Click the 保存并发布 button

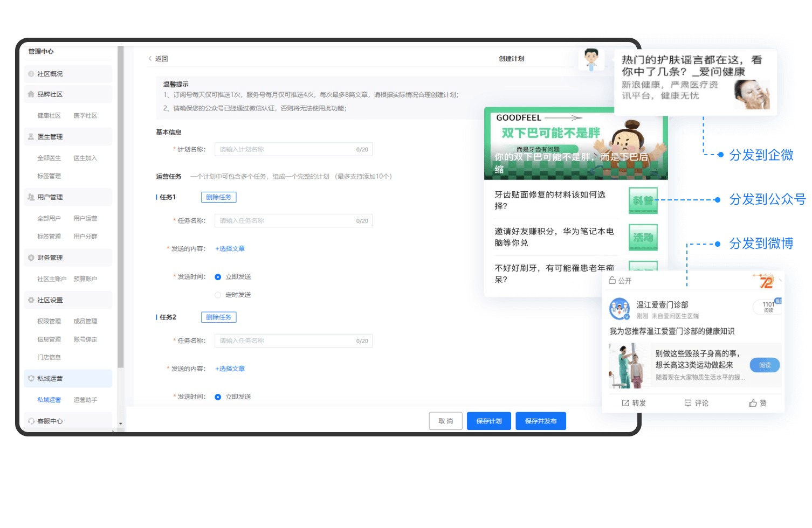pyautogui.click(x=540, y=421)
